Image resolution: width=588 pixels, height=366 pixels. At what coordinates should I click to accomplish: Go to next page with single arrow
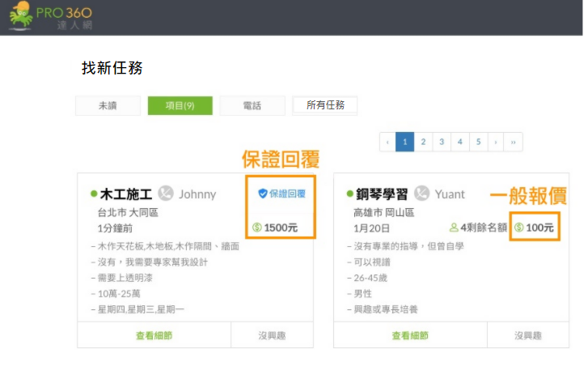495,142
